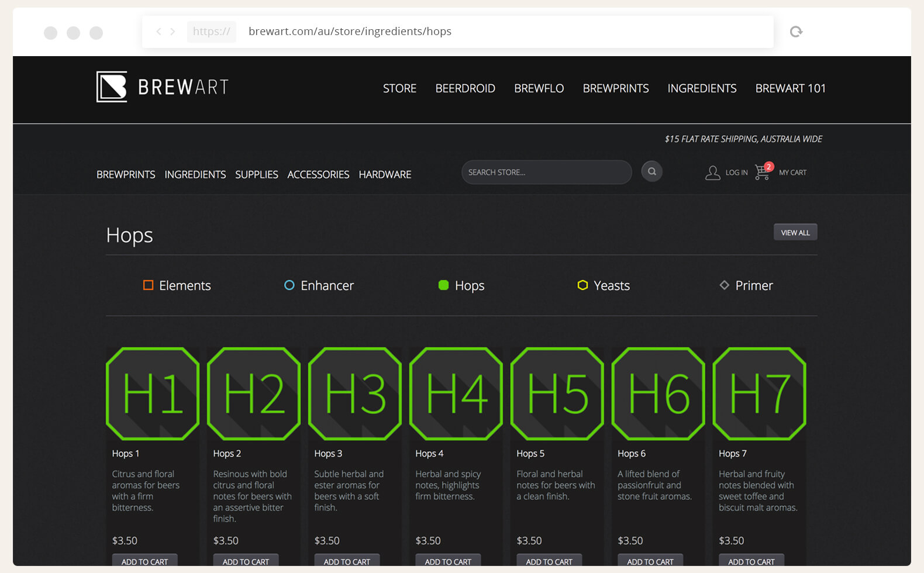Open the Hops 7 product title
This screenshot has width=924, height=573.
point(733,453)
